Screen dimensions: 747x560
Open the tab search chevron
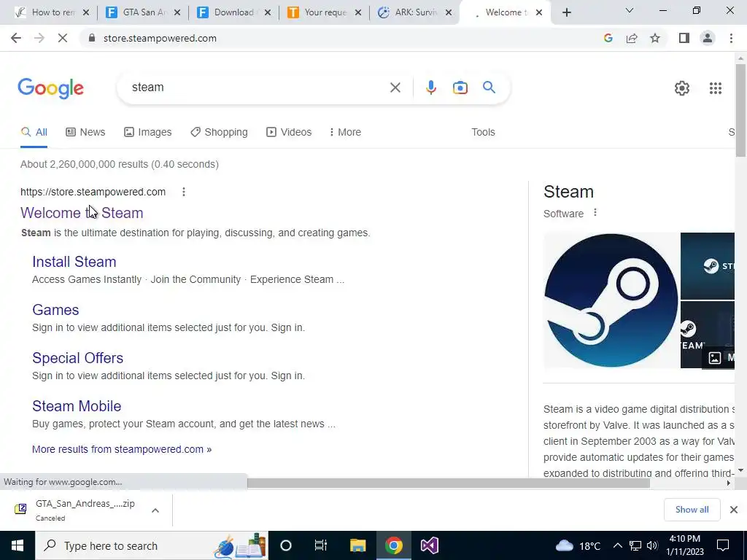click(630, 10)
